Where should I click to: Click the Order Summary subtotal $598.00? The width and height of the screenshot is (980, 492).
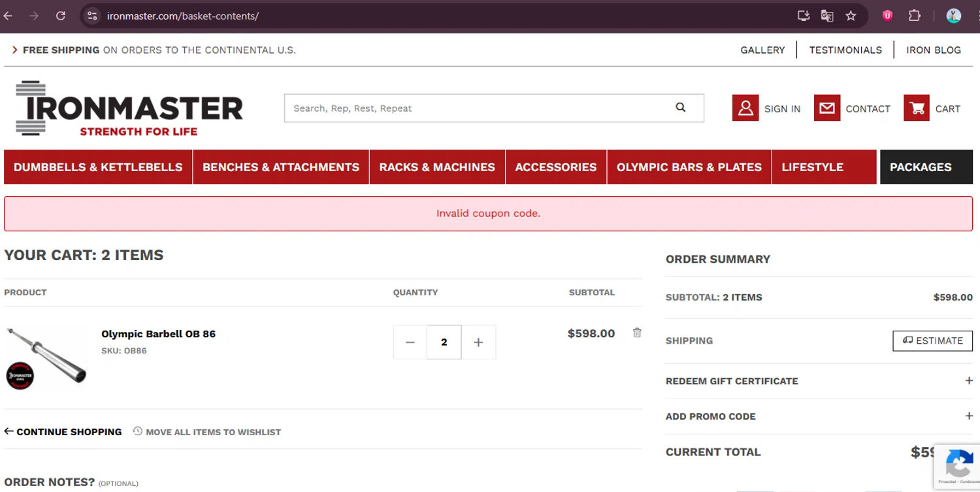(x=953, y=297)
